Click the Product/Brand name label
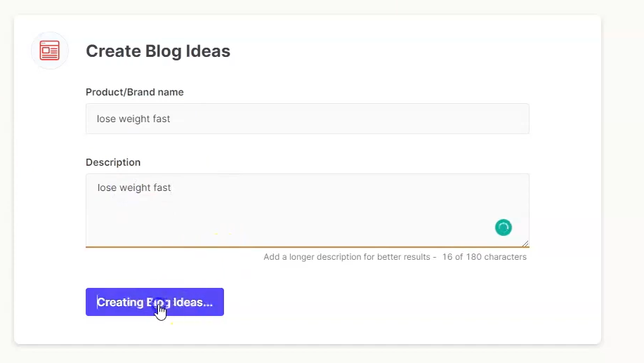Screen dimensions: 644x363 [x=135, y=92]
